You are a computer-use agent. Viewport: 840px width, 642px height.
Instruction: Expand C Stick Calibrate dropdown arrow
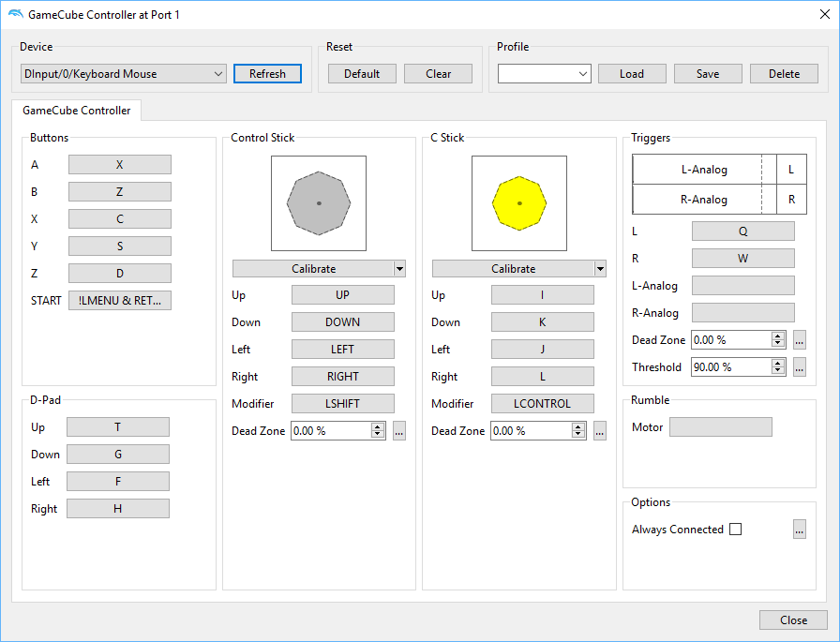pyautogui.click(x=600, y=269)
